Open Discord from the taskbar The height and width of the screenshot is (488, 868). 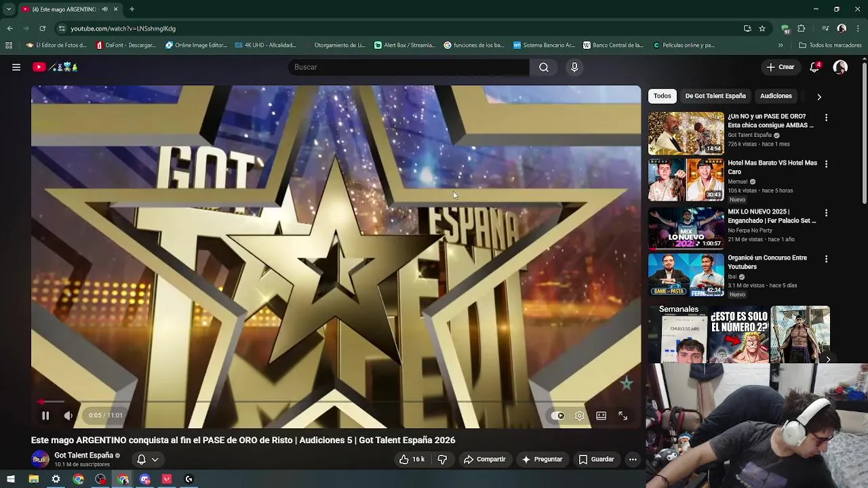pos(144,479)
